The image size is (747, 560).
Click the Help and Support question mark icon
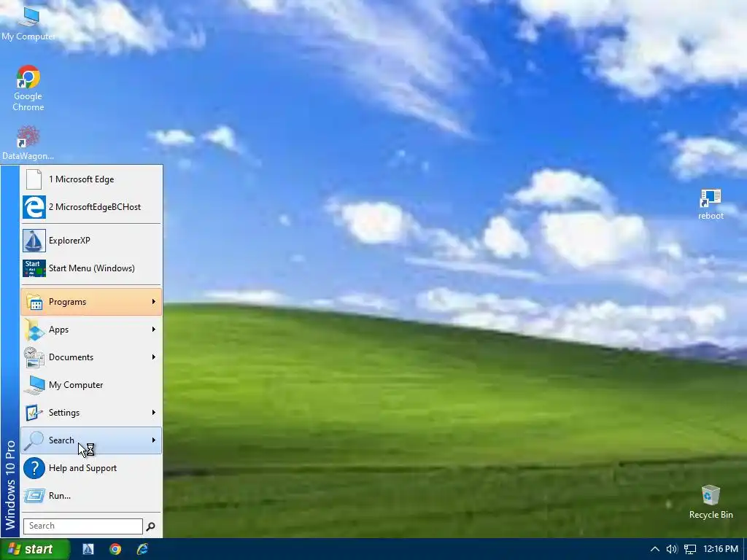[34, 468]
